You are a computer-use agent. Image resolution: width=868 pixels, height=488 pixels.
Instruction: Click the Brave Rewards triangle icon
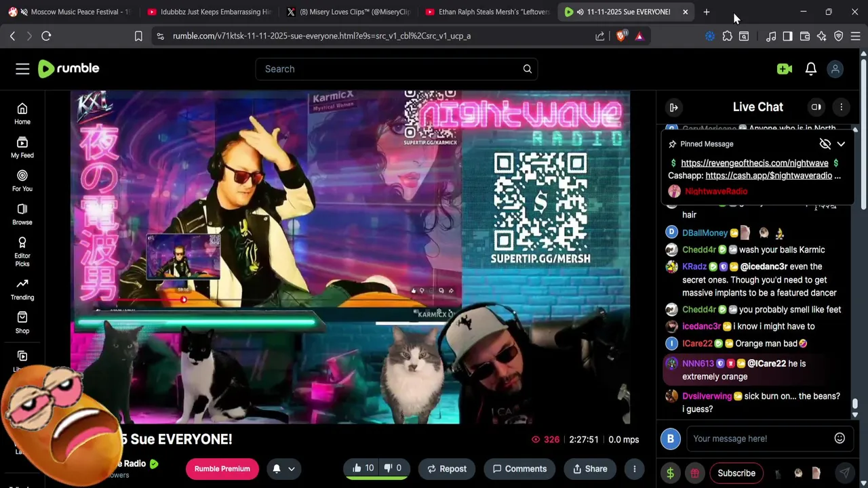point(639,36)
